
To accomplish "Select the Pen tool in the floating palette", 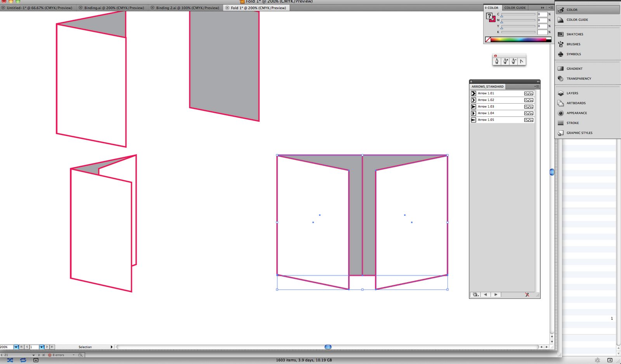I will click(497, 61).
